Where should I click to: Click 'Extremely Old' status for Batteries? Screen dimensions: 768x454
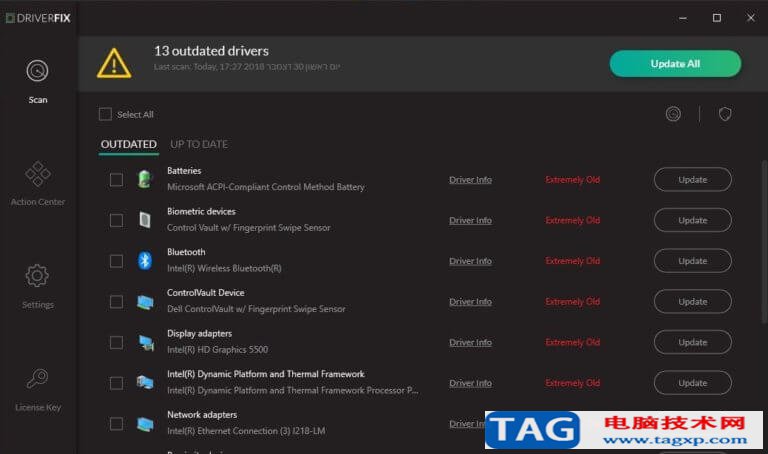click(x=573, y=180)
